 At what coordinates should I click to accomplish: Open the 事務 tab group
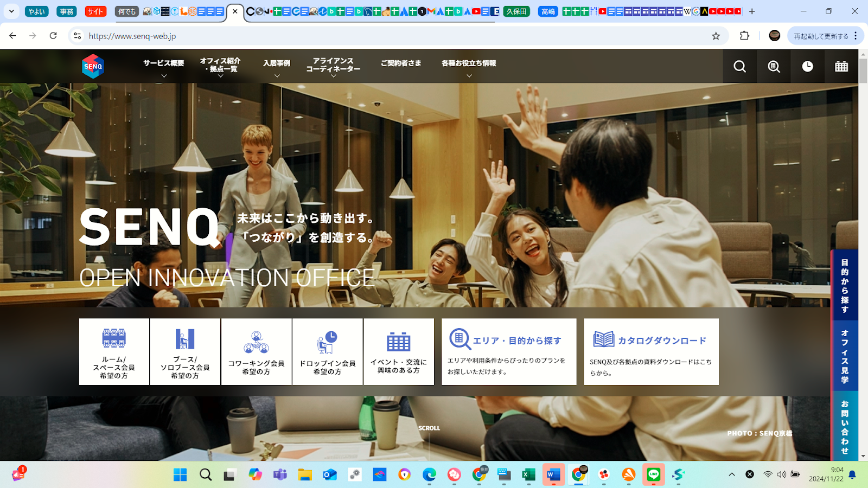[67, 11]
